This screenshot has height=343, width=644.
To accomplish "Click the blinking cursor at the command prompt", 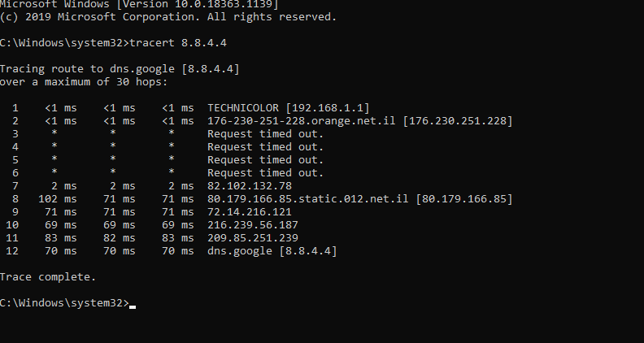I will [133, 307].
